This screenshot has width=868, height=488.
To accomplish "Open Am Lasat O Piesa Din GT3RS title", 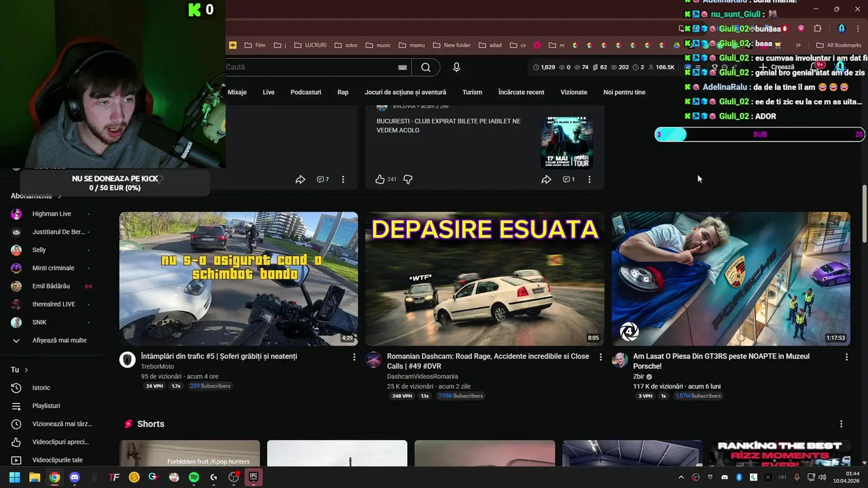I will click(x=722, y=361).
